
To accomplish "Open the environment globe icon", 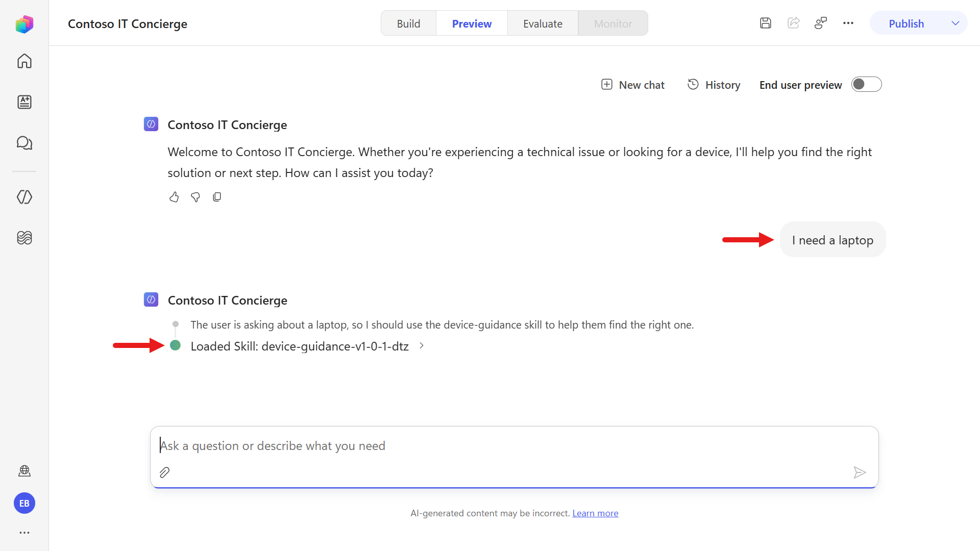I will (x=24, y=471).
